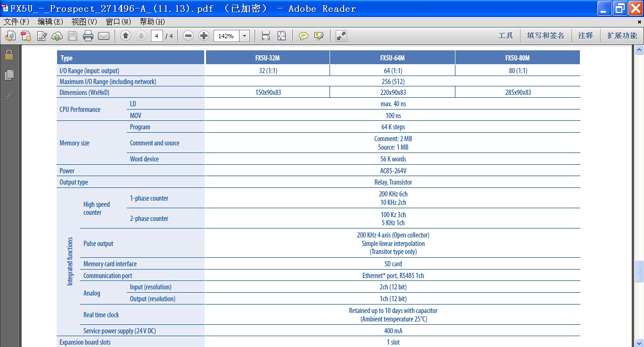Click the Print document icon

88,36
